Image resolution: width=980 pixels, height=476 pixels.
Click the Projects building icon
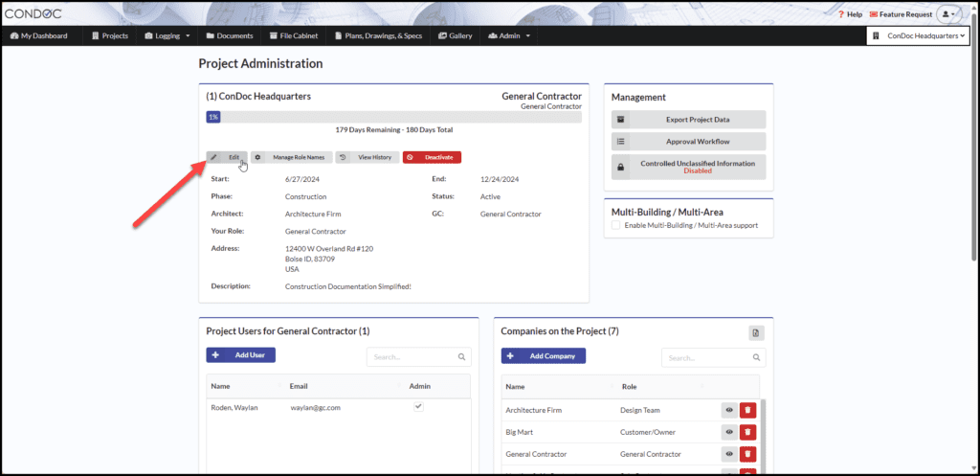click(x=96, y=35)
